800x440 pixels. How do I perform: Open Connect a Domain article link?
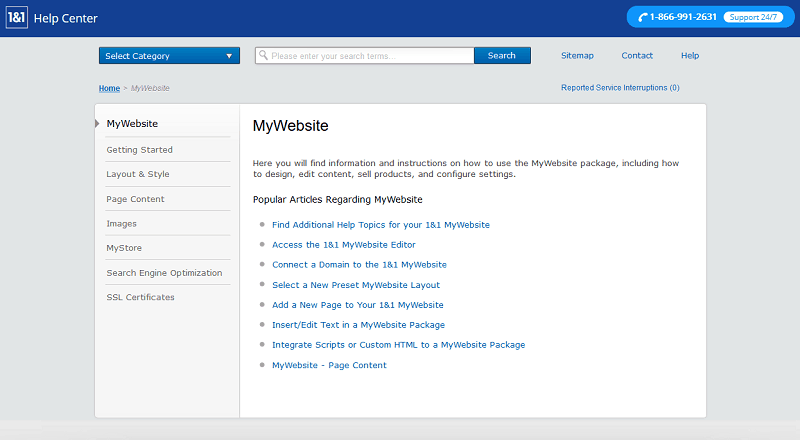(x=359, y=264)
